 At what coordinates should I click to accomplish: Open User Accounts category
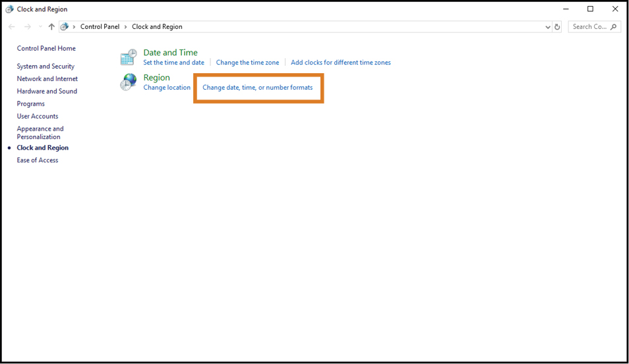click(38, 116)
